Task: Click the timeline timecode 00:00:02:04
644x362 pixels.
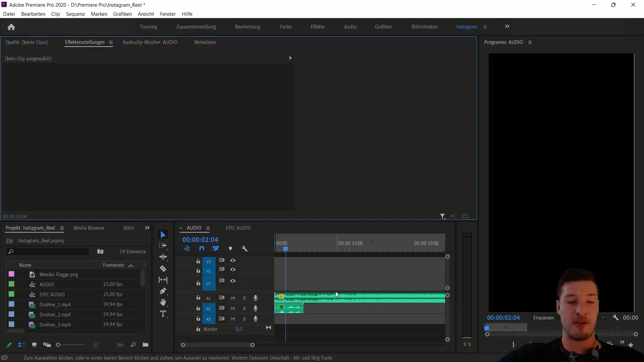Action: click(x=200, y=240)
